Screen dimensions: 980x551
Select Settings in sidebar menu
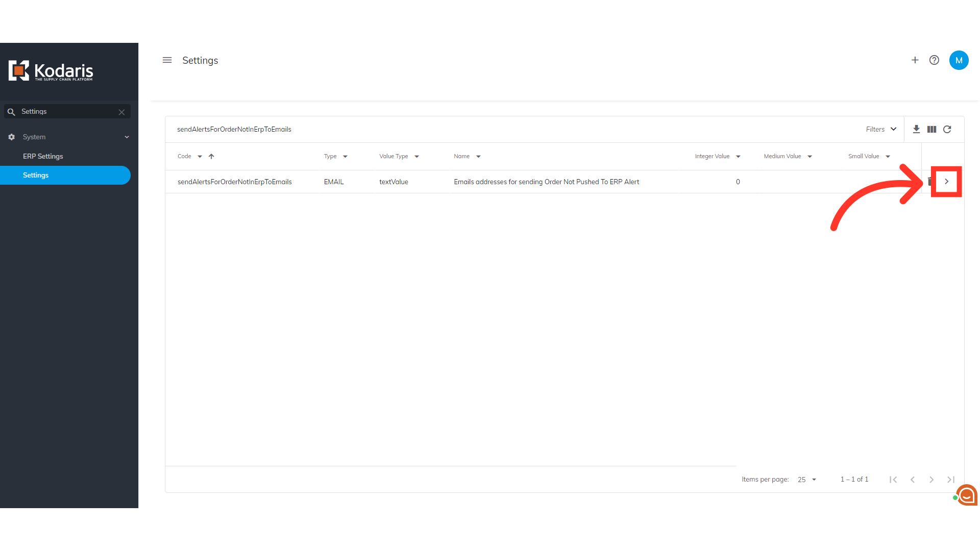point(36,175)
